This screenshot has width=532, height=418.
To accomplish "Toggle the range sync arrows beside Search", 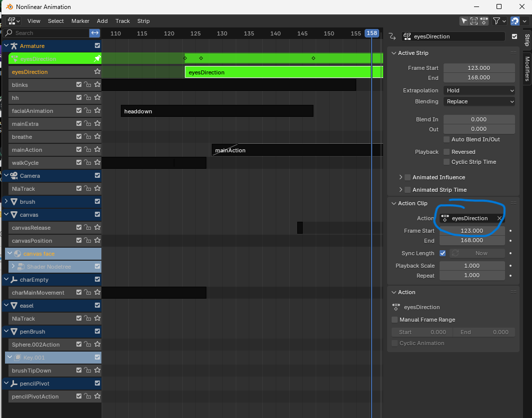I will 94,33.
